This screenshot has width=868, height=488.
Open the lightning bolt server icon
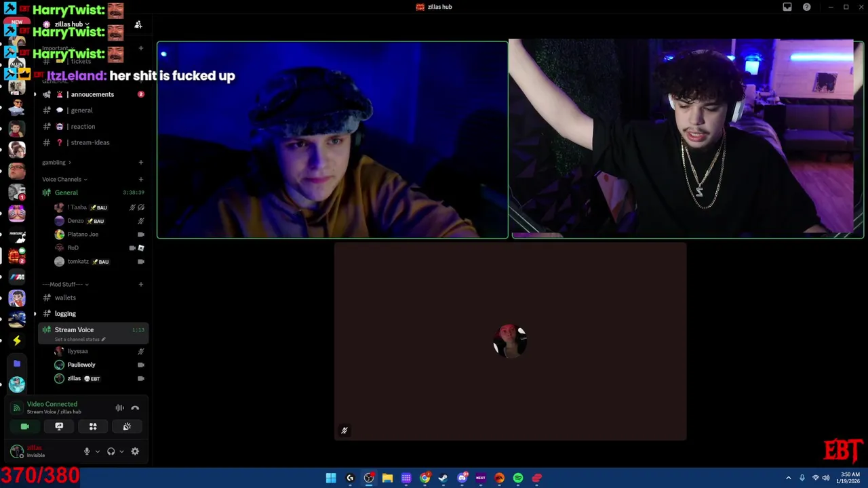click(17, 340)
